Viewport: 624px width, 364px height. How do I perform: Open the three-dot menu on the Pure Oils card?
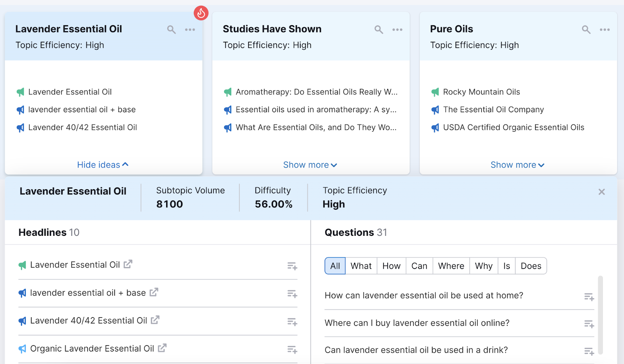pyautogui.click(x=605, y=29)
